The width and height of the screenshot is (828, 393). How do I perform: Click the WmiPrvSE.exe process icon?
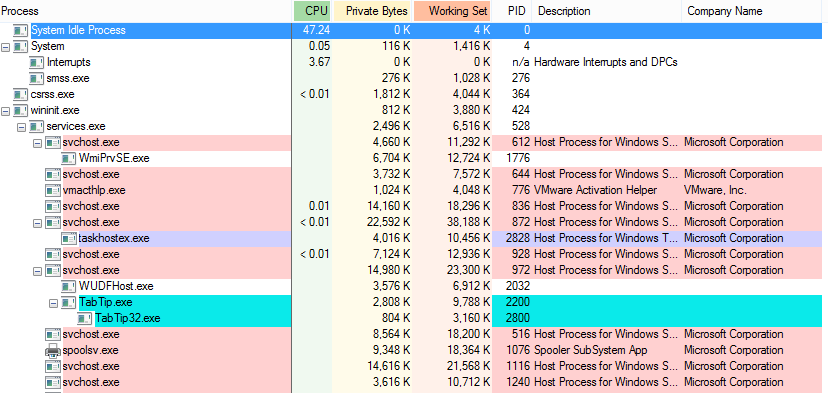(68, 158)
